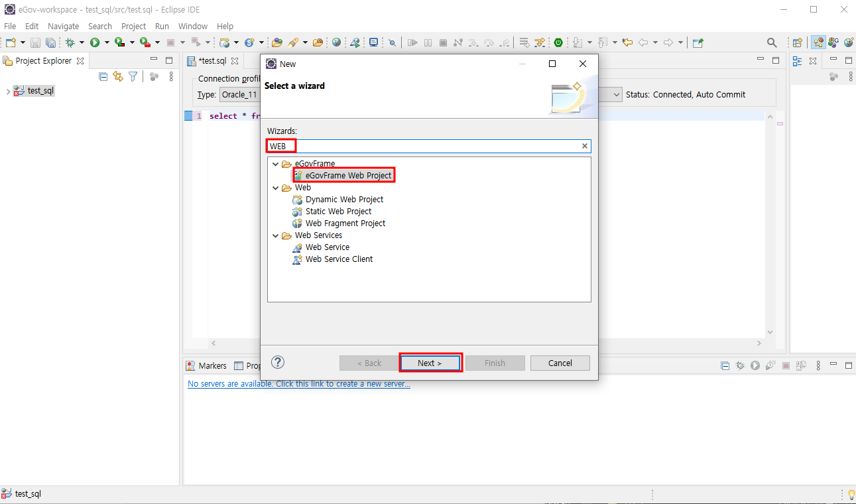Viewport: 856px width, 504px height.
Task: Click the green Run icon
Action: point(95,42)
